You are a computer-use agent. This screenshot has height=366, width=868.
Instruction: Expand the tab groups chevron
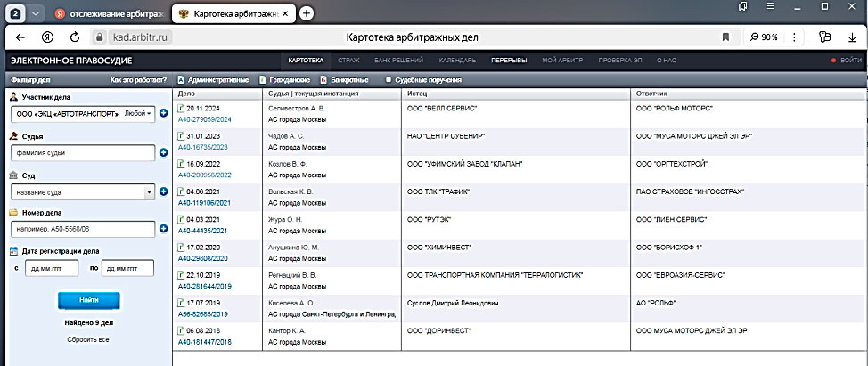[35, 14]
